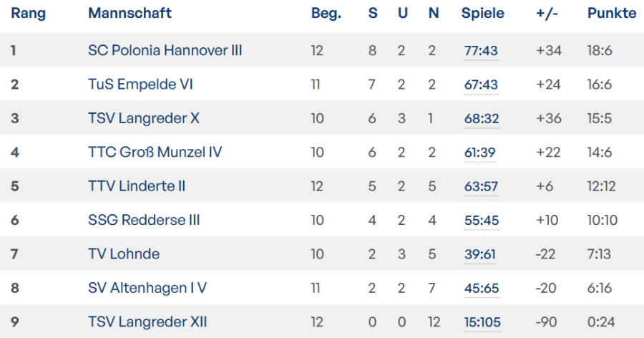Open the 63:57 games score
Viewport: 644px width, 338px height.
point(481,186)
